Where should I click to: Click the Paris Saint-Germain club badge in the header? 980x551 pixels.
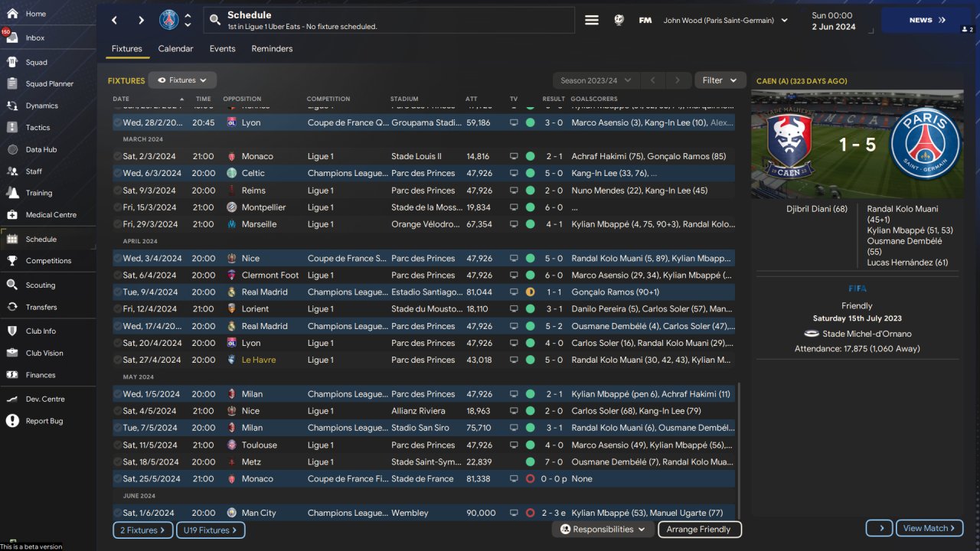(169, 20)
